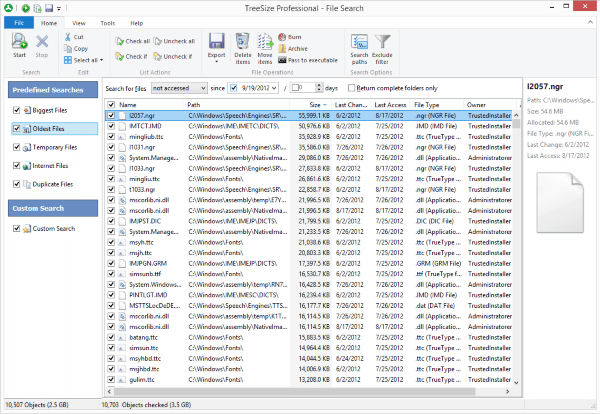600x414 pixels.
Task: Click the Duplicate Files icon
Action: 27,184
